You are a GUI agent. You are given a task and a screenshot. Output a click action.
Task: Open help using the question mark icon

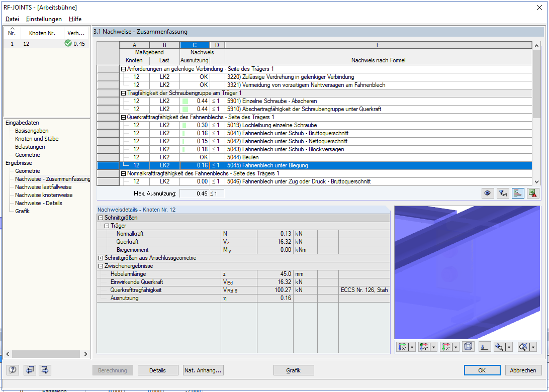click(x=12, y=370)
